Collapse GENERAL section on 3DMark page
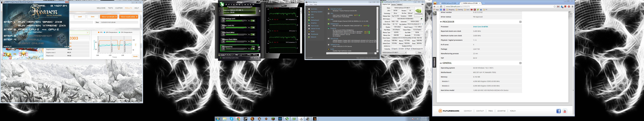Screen dimensions: 644x121 point(520,63)
